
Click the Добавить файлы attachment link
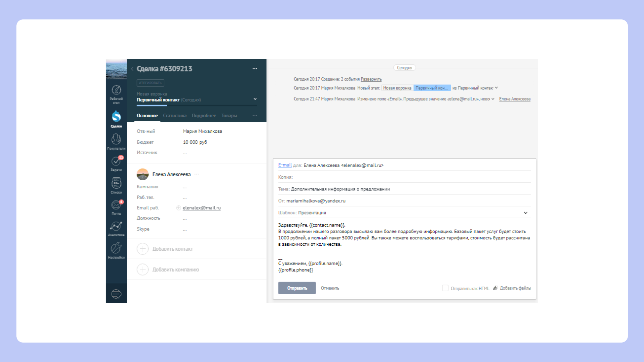tap(515, 288)
